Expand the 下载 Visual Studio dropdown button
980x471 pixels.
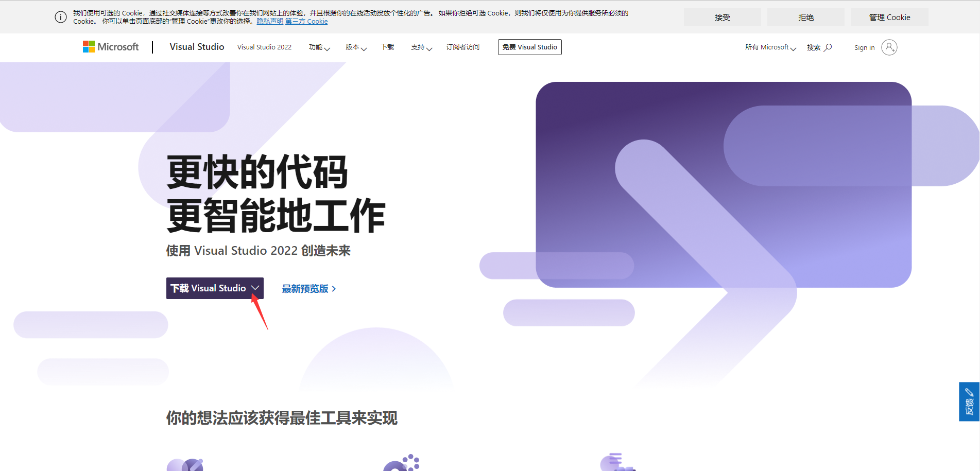[215, 288]
